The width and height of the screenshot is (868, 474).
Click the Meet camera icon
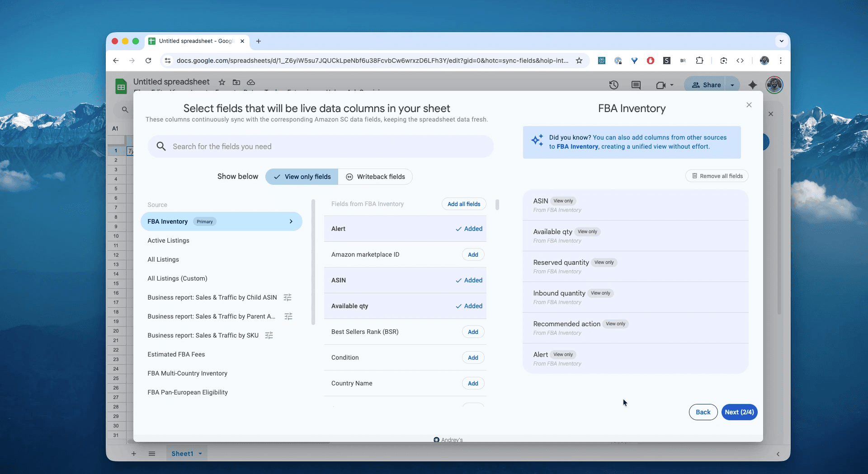[x=661, y=85]
